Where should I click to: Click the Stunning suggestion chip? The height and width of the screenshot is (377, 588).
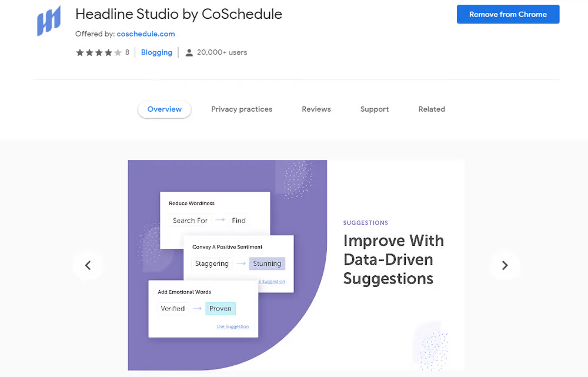point(267,263)
